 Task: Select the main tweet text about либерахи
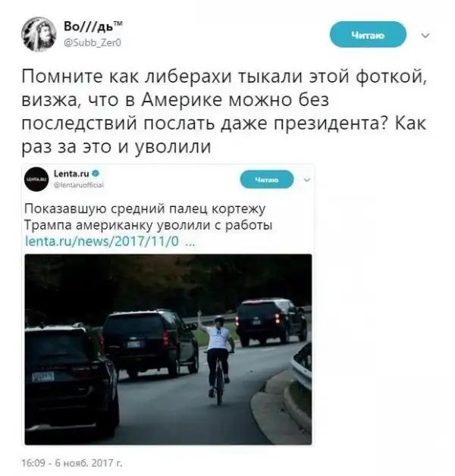click(x=224, y=111)
